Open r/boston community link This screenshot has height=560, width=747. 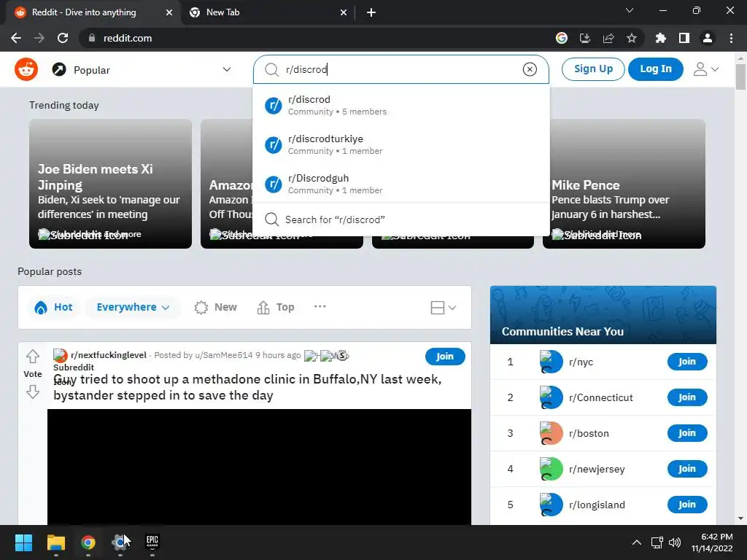pos(589,433)
